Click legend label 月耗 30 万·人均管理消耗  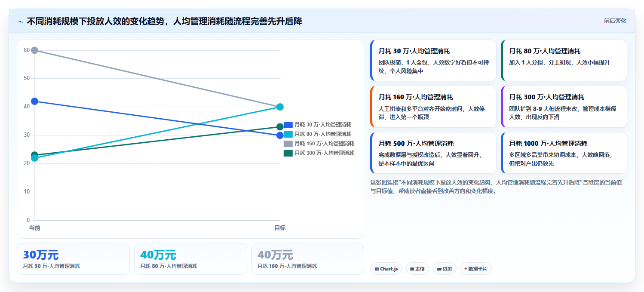pyautogui.click(x=323, y=125)
